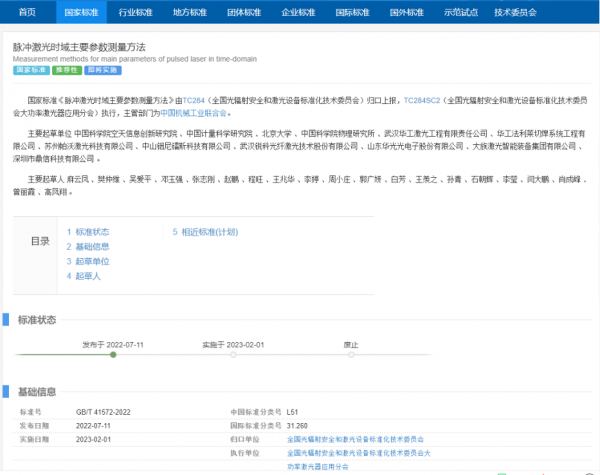600x475 pixels.
Task: Click the 实施于 2023-02-01 timeline dot
Action: point(233,354)
